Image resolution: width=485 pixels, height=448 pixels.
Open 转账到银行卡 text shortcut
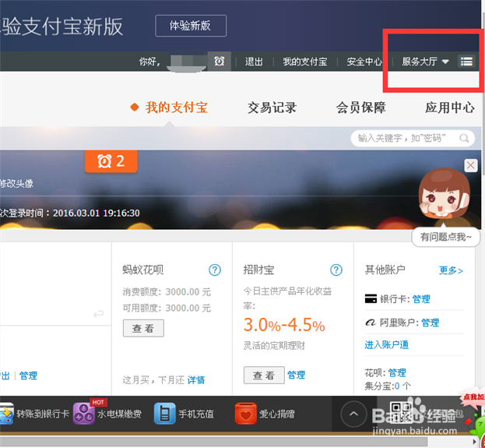(43, 414)
